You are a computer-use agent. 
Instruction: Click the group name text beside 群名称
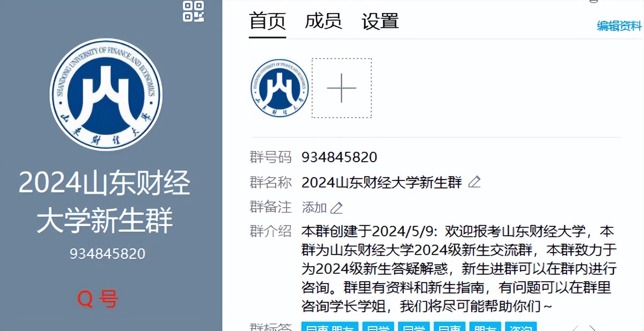point(382,182)
